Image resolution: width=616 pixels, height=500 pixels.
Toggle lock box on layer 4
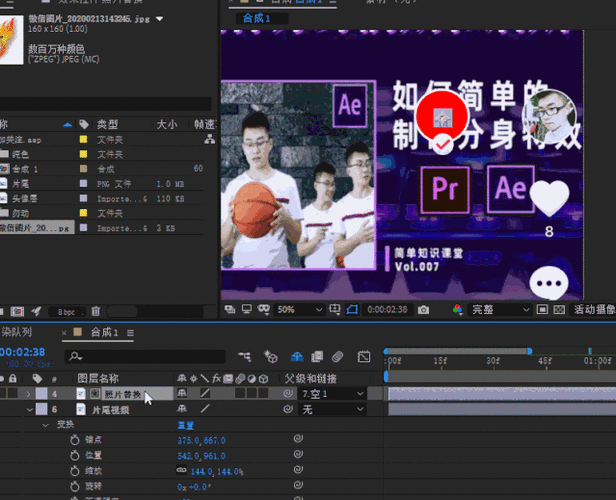pos(13,393)
